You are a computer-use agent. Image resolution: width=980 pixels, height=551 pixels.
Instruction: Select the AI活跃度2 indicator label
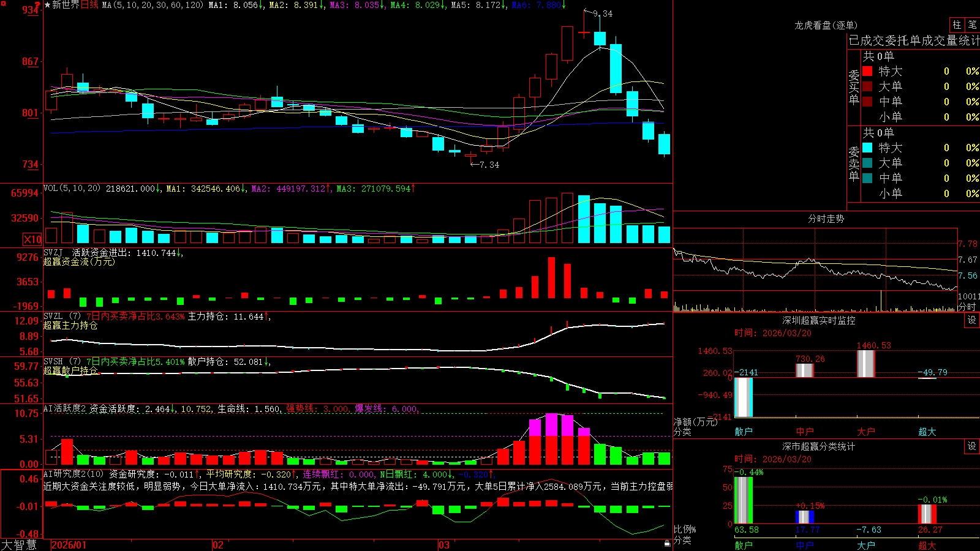click(65, 409)
